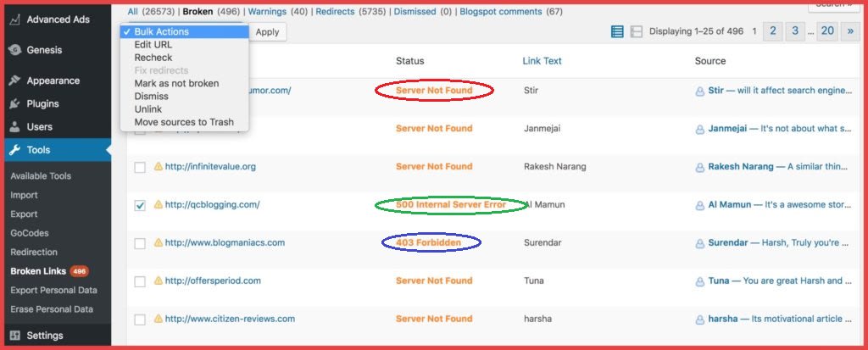Click comment icon next to Tuna source
Screen dimensions: 868x350
(700, 281)
